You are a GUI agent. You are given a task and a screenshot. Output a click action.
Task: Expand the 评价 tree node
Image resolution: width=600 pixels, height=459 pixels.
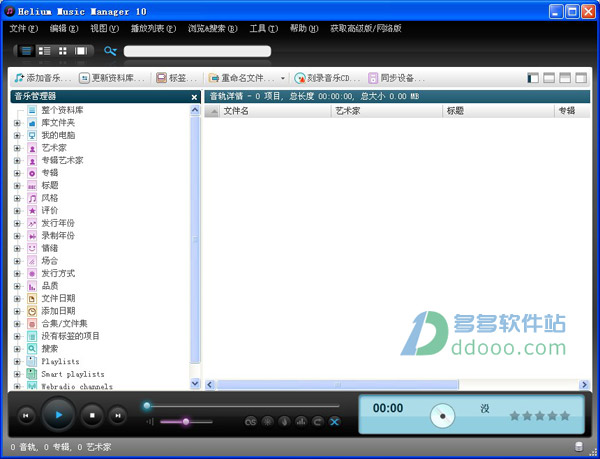coord(17,211)
